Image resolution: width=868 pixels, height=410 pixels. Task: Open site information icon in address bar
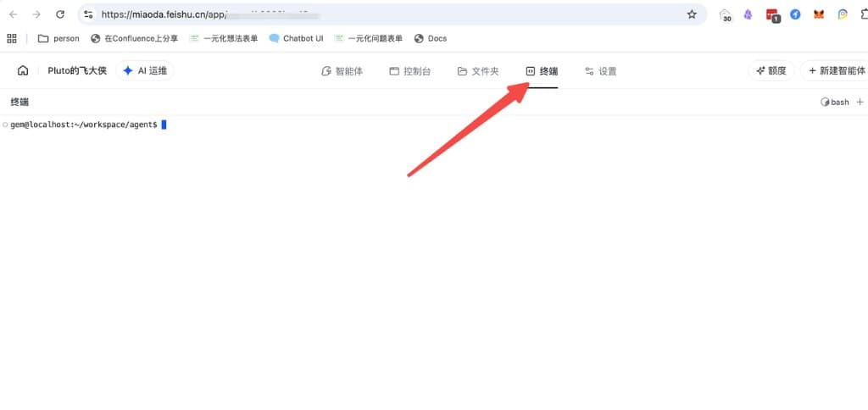click(x=88, y=14)
